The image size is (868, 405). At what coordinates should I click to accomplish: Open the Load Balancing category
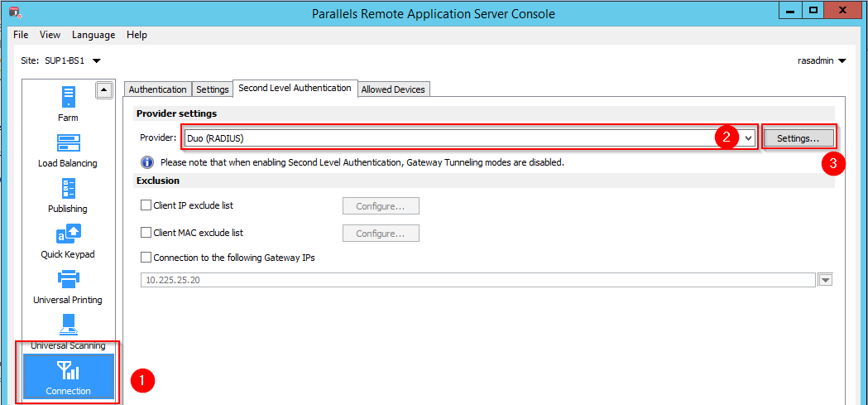(x=68, y=150)
